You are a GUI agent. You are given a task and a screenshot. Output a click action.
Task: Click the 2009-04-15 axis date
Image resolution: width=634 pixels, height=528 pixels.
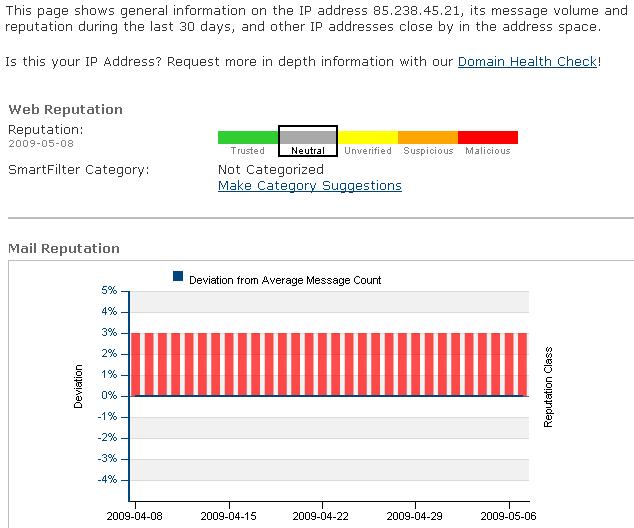pos(228,516)
